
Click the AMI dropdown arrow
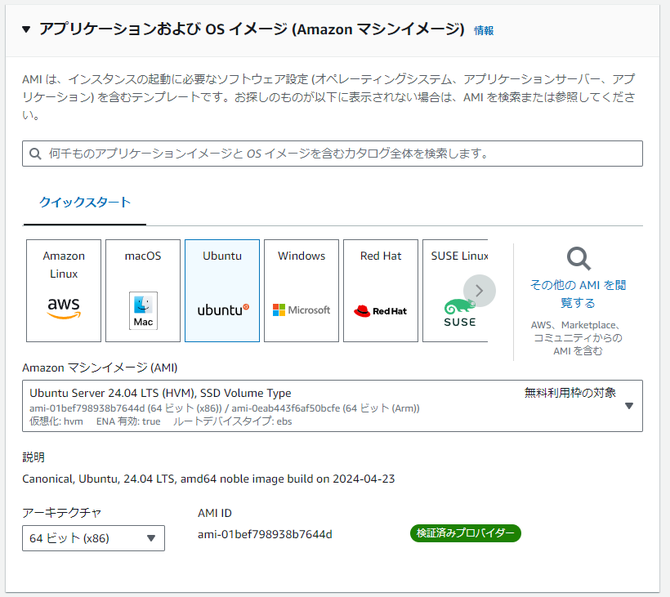point(629,406)
